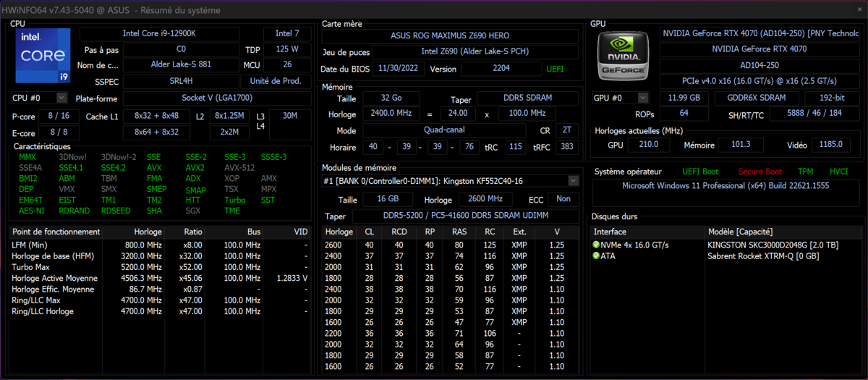Click the 1.2833 V VID value
Image resolution: width=868 pixels, height=380 pixels.
point(292,278)
